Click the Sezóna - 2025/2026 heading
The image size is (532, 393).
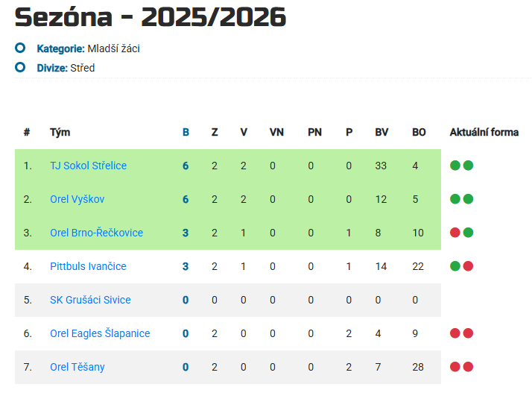coord(150,18)
